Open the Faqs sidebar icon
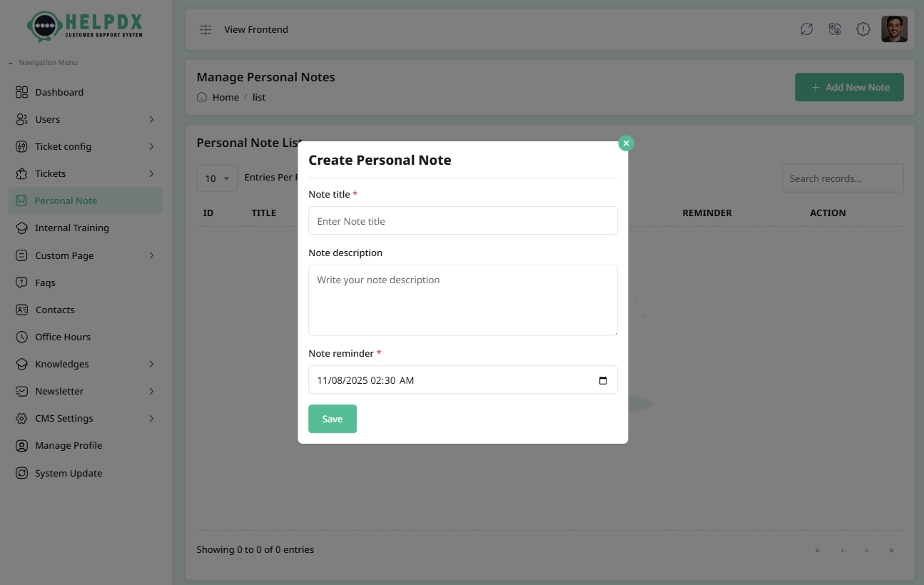 point(22,282)
